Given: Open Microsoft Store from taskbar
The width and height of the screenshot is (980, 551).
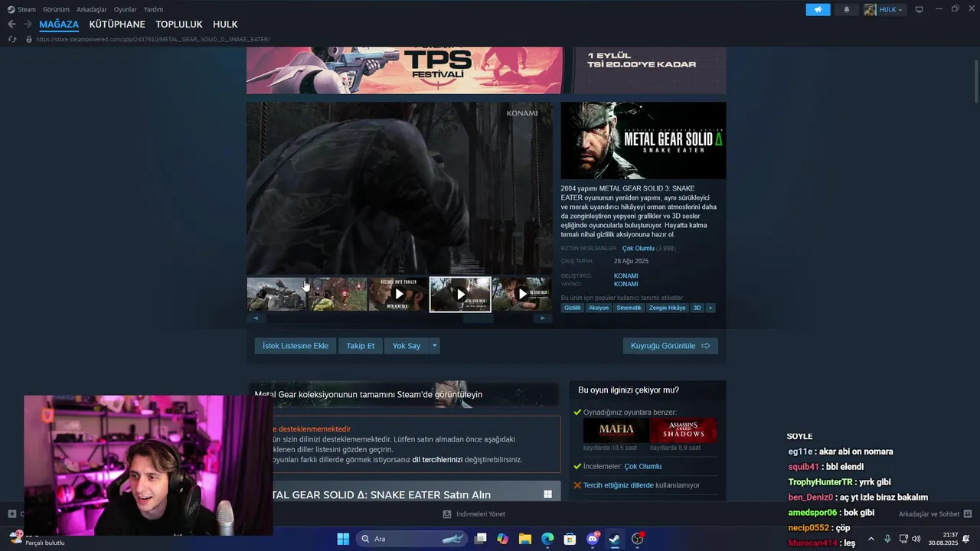Looking at the screenshot, I should click(x=570, y=539).
